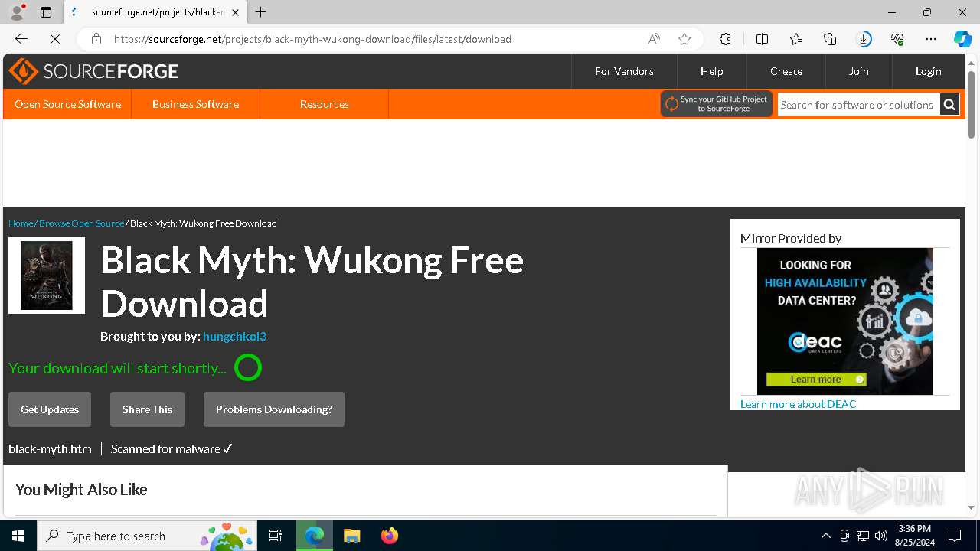Image resolution: width=980 pixels, height=551 pixels.
Task: Open the Business Software tab
Action: (195, 104)
